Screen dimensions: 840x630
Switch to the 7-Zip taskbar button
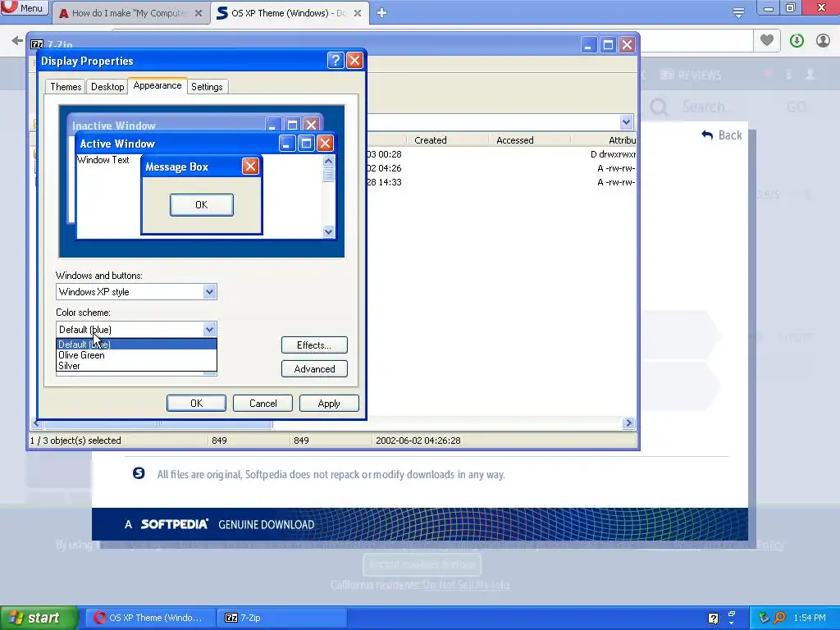283,618
